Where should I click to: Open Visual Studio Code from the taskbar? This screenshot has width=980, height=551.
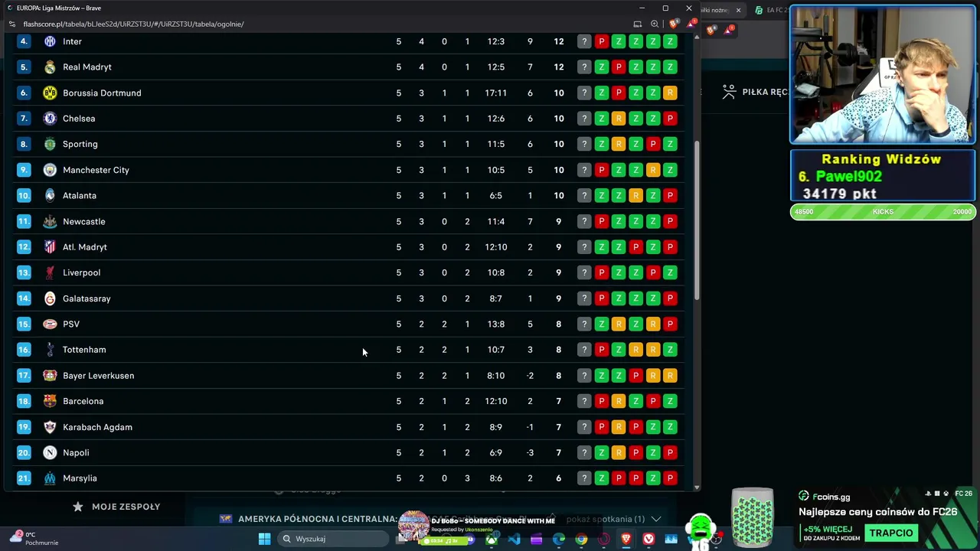point(514,539)
